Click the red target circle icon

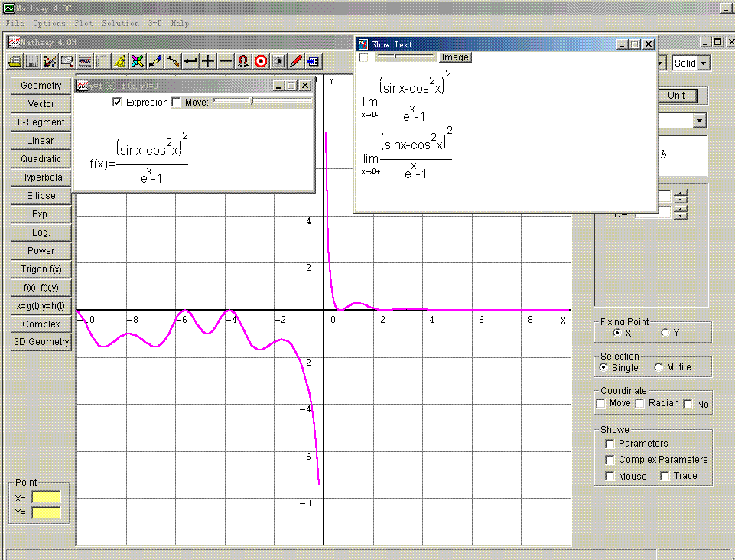click(261, 61)
